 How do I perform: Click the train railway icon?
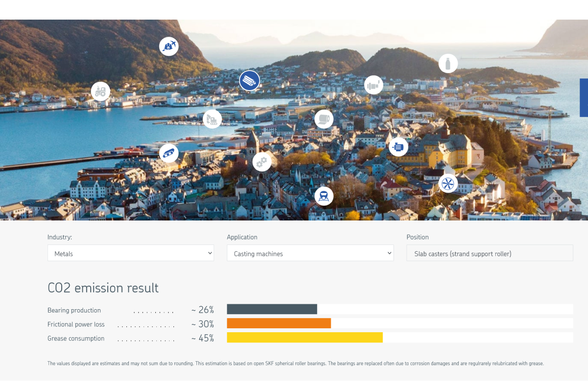(324, 196)
